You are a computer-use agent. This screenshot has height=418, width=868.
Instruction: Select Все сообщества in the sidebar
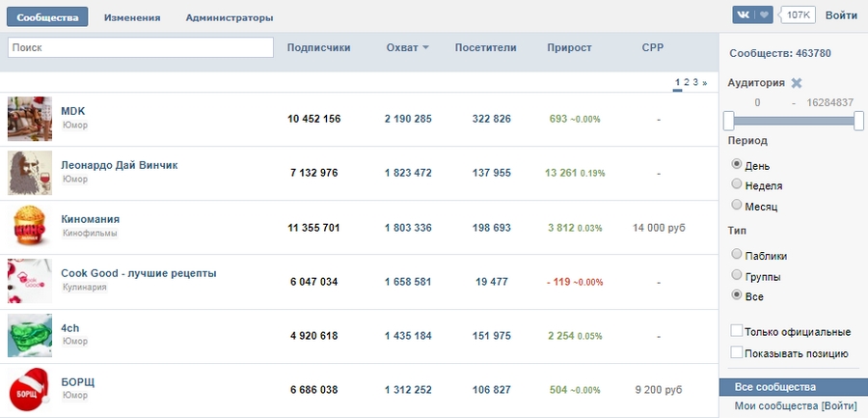pos(794,387)
